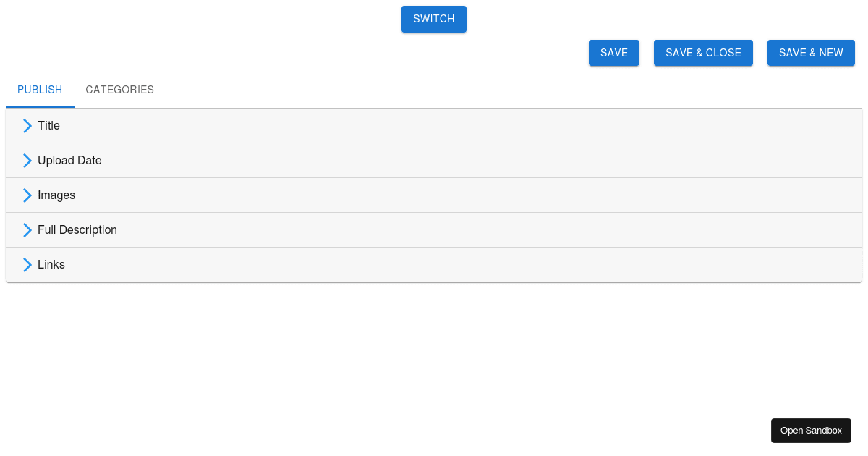Viewport: 868px width, 456px height.
Task: Click the chevron arrow next to Images
Action: tap(27, 195)
